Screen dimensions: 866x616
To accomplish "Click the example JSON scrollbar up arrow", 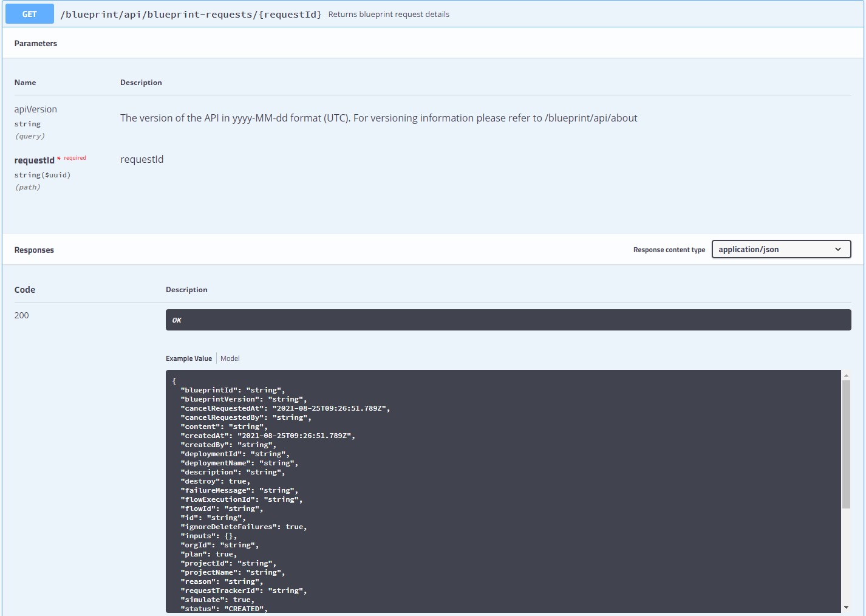I will coord(846,375).
